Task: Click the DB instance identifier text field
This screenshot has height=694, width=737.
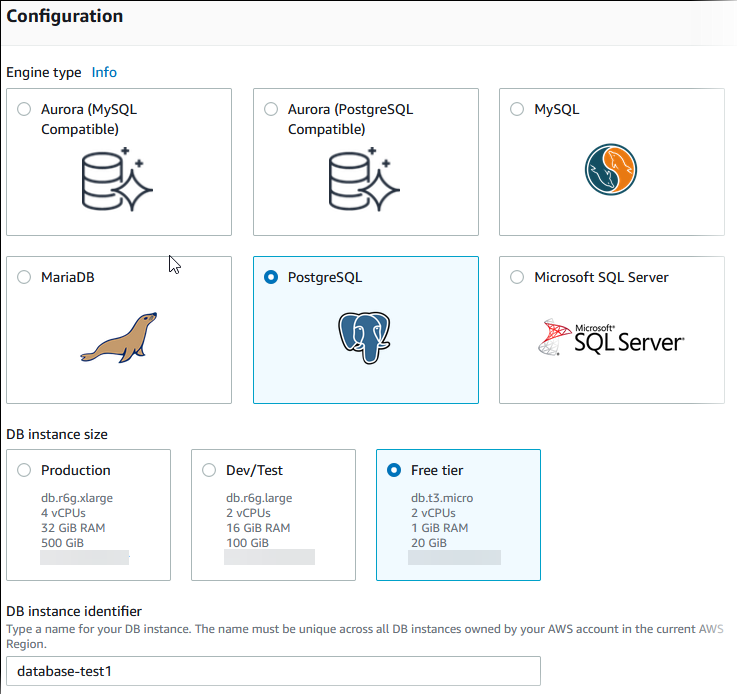Action: [x=273, y=671]
